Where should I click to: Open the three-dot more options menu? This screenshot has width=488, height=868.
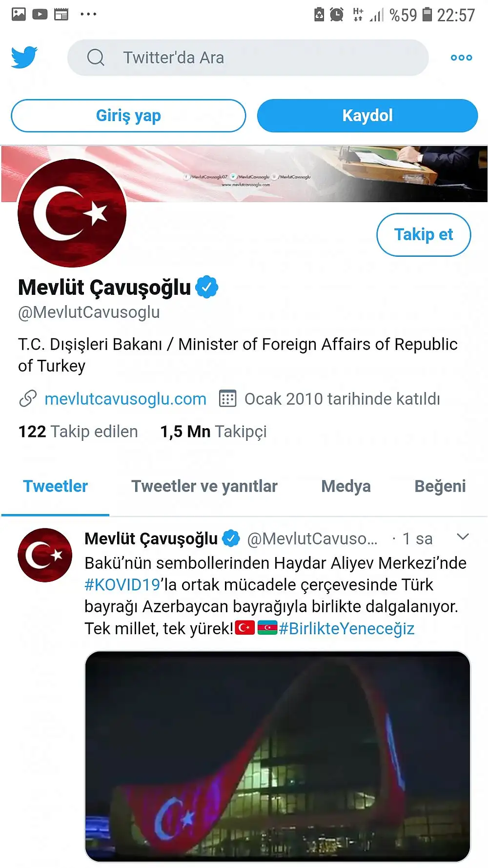(x=461, y=58)
